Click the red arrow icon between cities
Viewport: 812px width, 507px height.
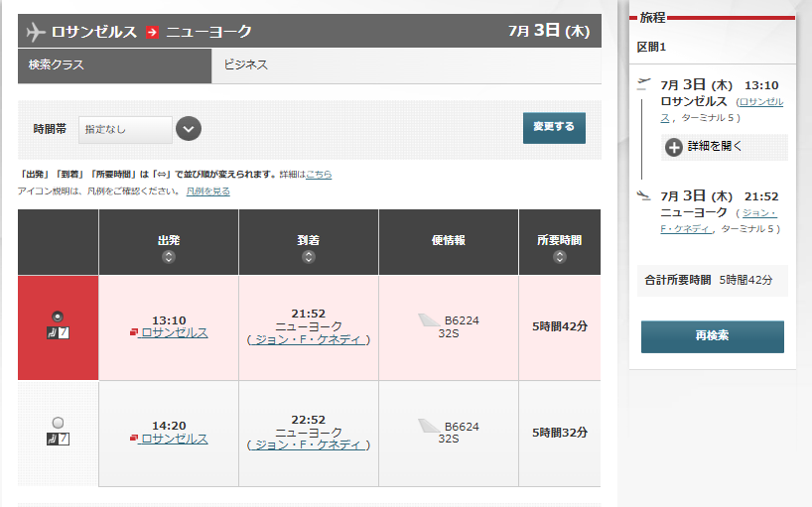(152, 32)
